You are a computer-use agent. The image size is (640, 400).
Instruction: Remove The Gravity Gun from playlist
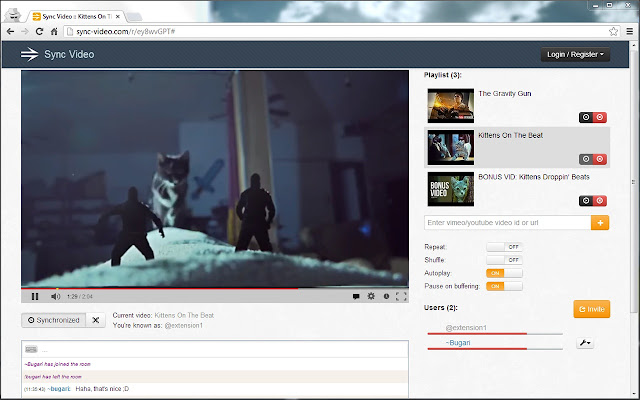tap(600, 117)
